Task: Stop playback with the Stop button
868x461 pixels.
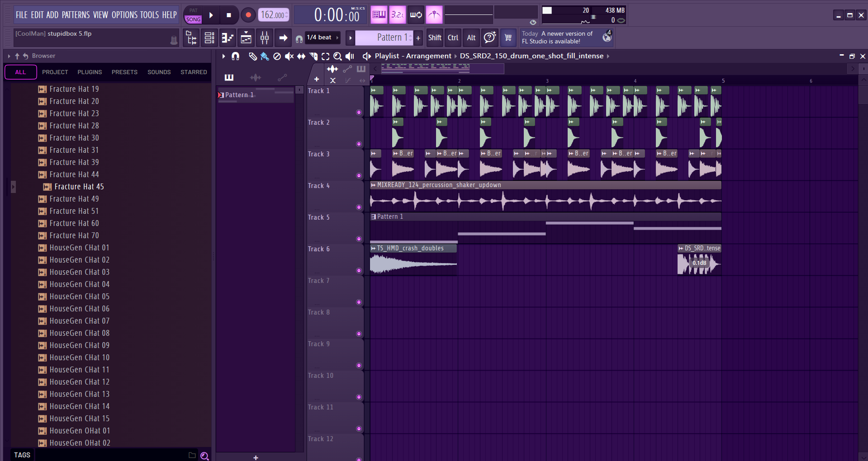Action: 229,15
